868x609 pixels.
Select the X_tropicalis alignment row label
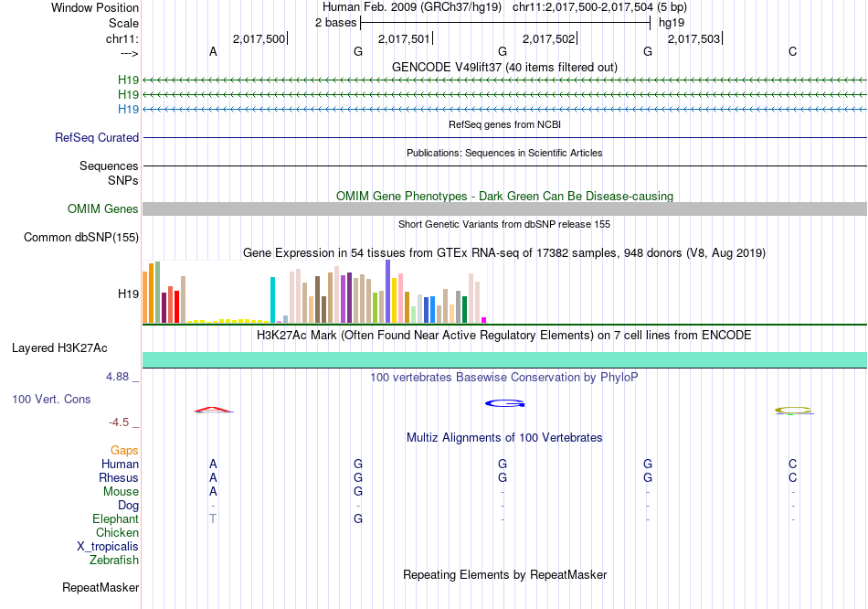pos(108,547)
